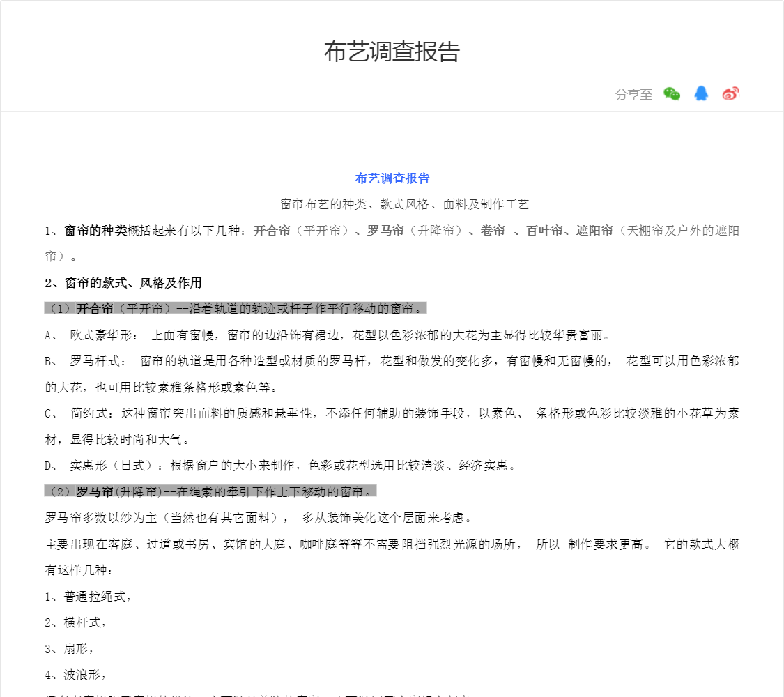Click highlighted line (2) 罗马帘(升降帘)
This screenshot has width=784, height=697.
click(x=210, y=491)
